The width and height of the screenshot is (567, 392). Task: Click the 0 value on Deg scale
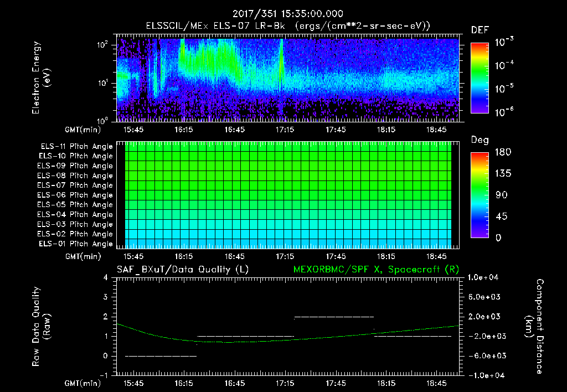(x=499, y=238)
